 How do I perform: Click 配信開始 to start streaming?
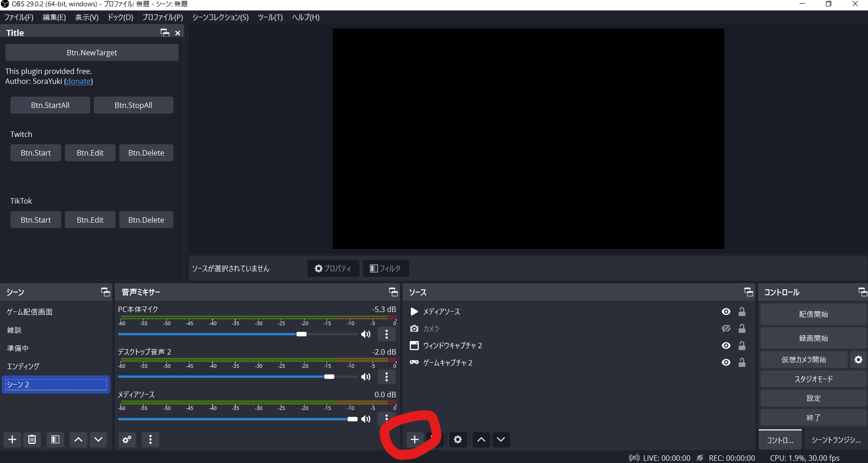pos(814,314)
